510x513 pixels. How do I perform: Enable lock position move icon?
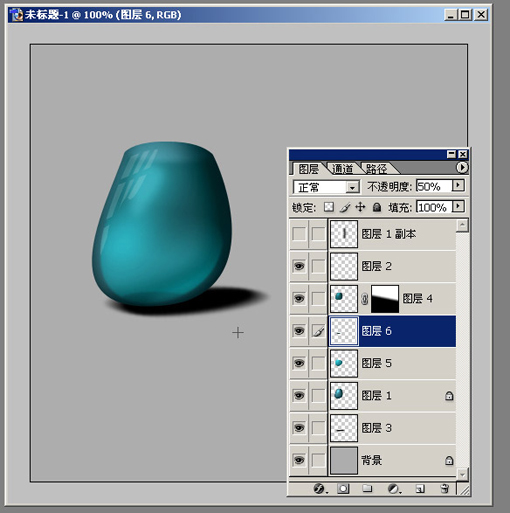pos(360,207)
